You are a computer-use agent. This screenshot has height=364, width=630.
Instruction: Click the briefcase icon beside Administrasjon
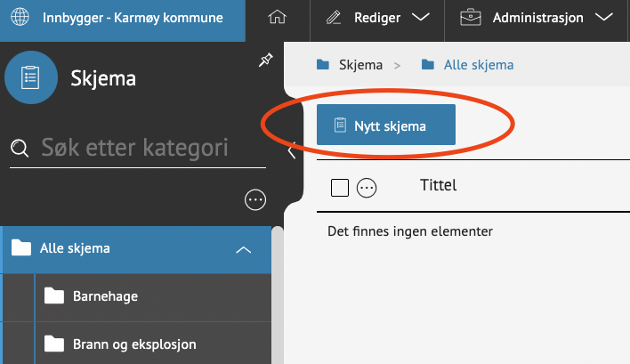click(471, 18)
